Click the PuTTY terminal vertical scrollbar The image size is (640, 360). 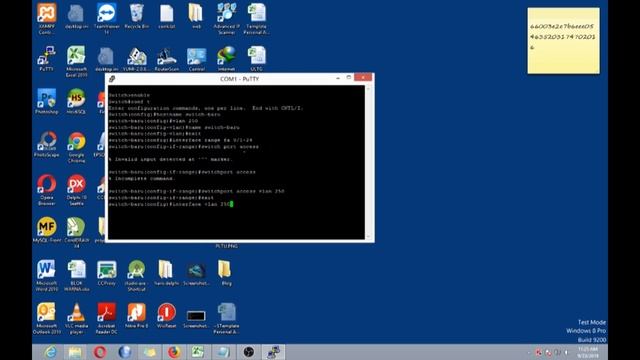tap(369, 162)
